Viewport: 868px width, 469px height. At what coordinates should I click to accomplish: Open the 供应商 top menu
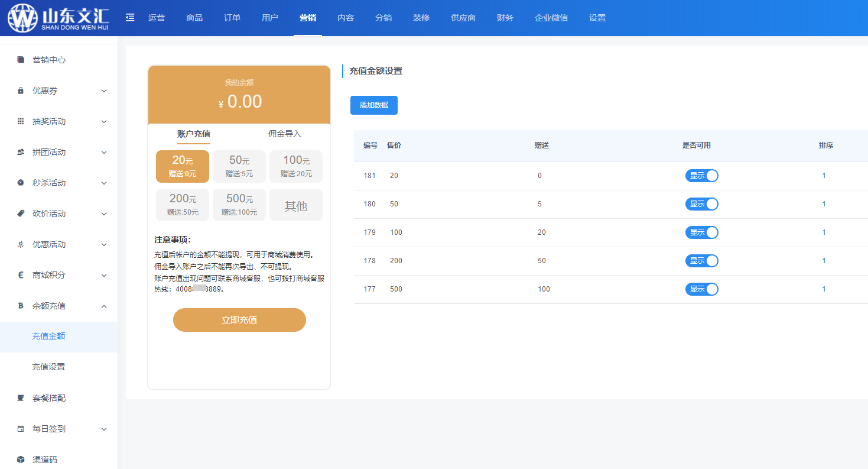pyautogui.click(x=463, y=18)
